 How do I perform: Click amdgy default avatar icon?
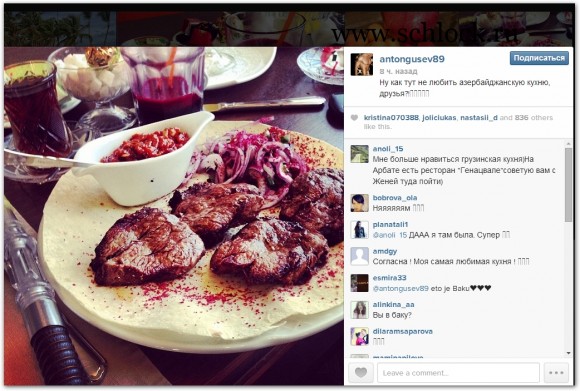point(360,256)
